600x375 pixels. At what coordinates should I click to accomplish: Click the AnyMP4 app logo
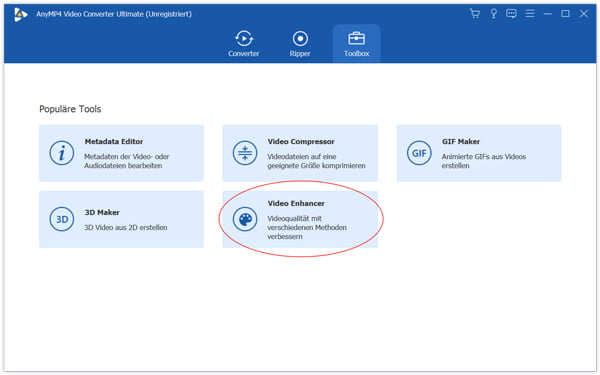click(x=21, y=15)
